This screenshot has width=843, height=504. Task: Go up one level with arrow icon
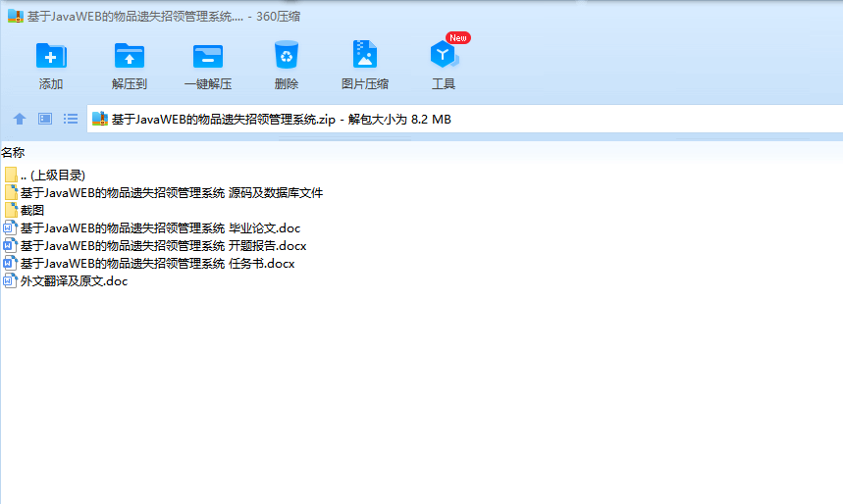click(x=20, y=119)
